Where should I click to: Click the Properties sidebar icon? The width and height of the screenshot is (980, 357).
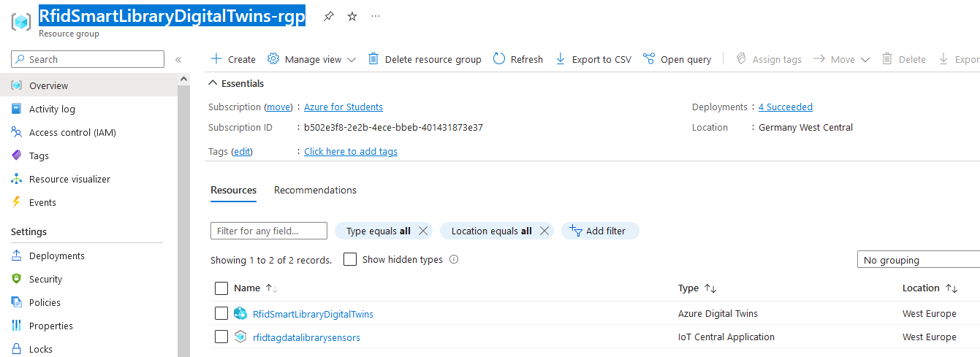coord(16,326)
